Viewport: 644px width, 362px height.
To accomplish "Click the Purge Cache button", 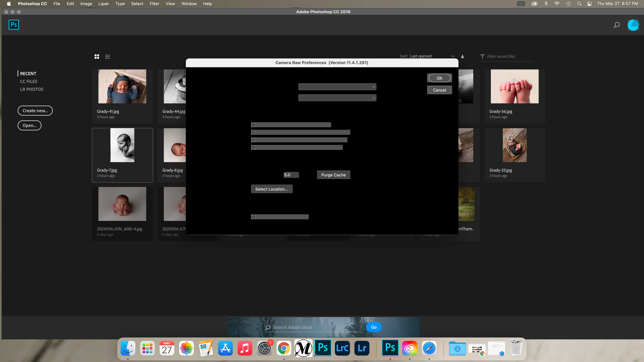I will [x=333, y=175].
